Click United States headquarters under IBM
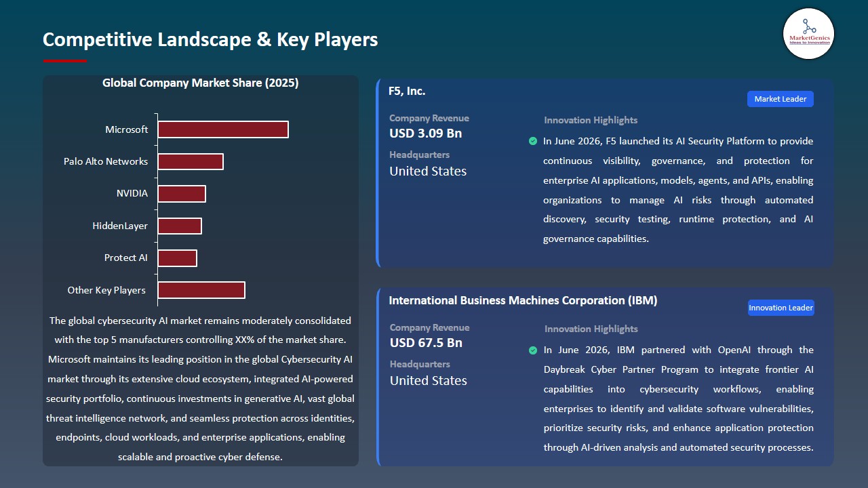The height and width of the screenshot is (488, 868). pyautogui.click(x=428, y=381)
